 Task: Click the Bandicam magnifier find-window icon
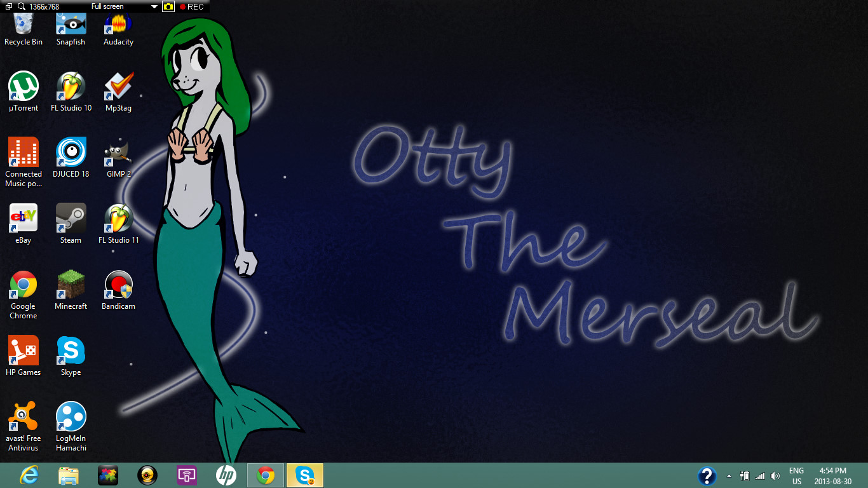pyautogui.click(x=22, y=6)
